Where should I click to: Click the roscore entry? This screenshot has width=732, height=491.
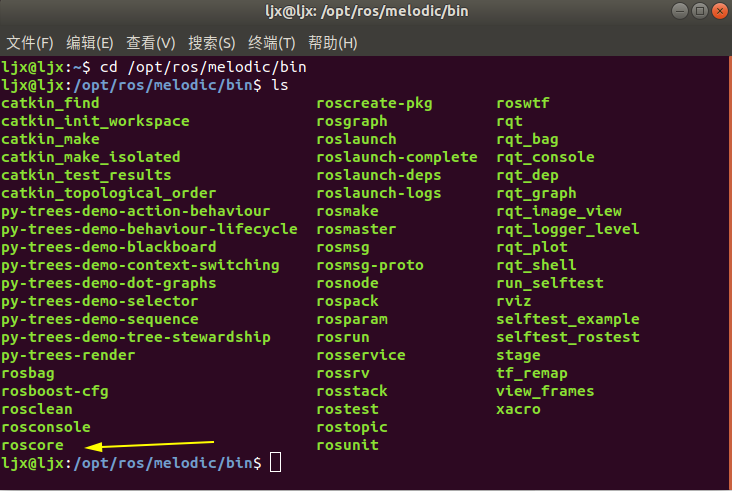pyautogui.click(x=32, y=445)
